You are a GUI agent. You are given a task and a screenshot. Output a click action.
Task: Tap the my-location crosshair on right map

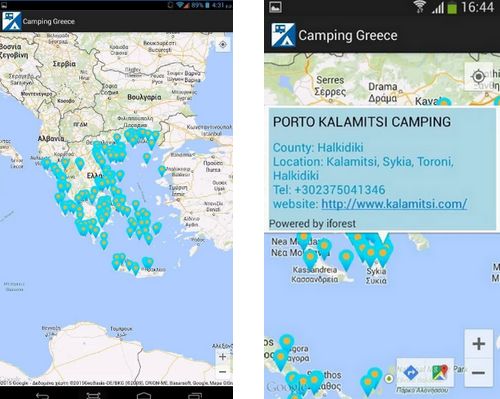[x=479, y=77]
